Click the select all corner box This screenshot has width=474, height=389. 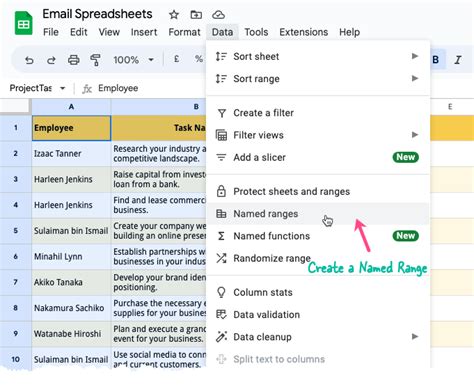tap(15, 106)
